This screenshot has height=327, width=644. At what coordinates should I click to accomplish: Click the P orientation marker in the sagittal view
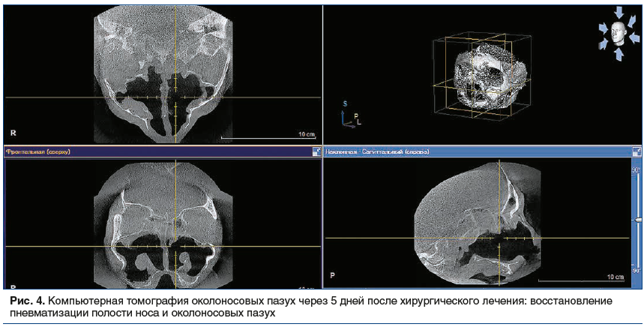(x=332, y=274)
